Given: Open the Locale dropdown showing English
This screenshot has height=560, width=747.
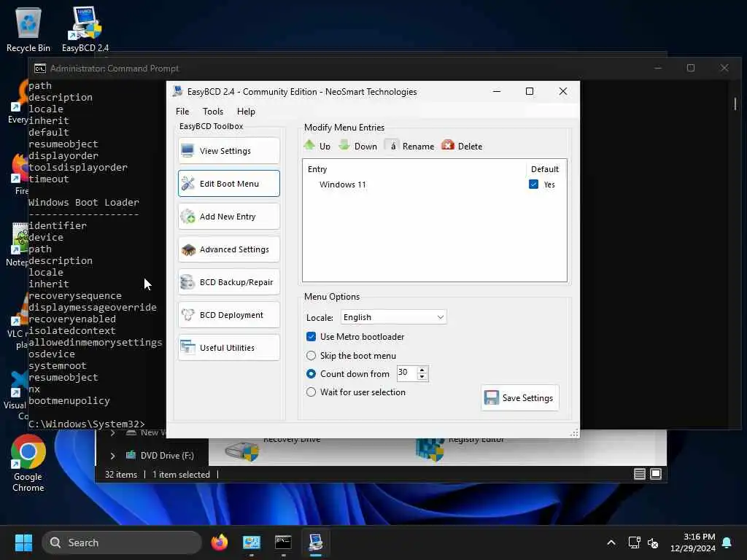Looking at the screenshot, I should (393, 317).
